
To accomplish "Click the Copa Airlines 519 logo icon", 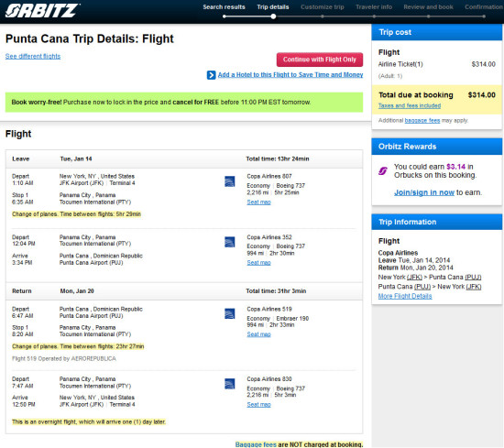I will coord(229,314).
